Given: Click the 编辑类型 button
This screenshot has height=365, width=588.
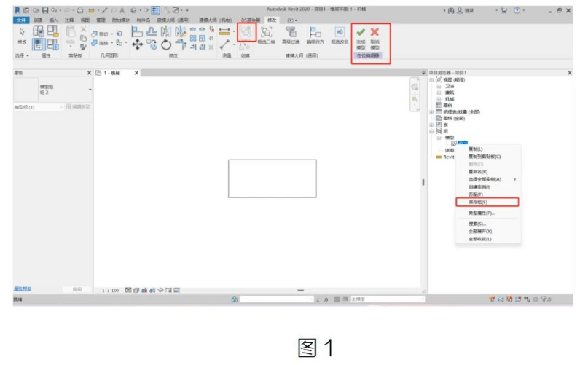Looking at the screenshot, I should (78, 107).
